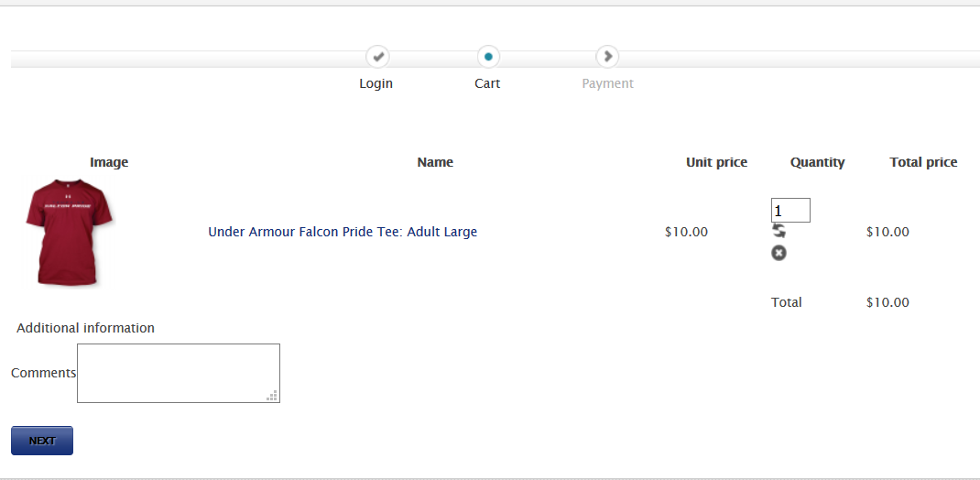Click the Cart step circle icon
This screenshot has height=480, width=980.
[488, 57]
